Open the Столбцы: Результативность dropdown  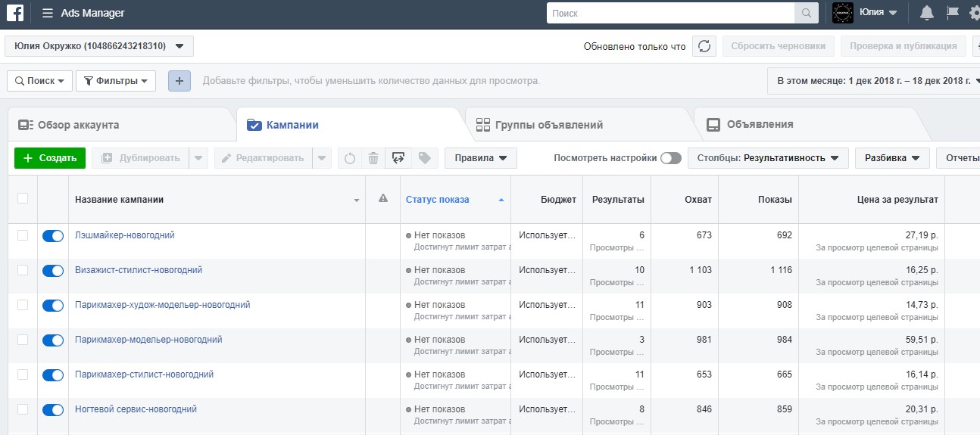pyautogui.click(x=768, y=158)
